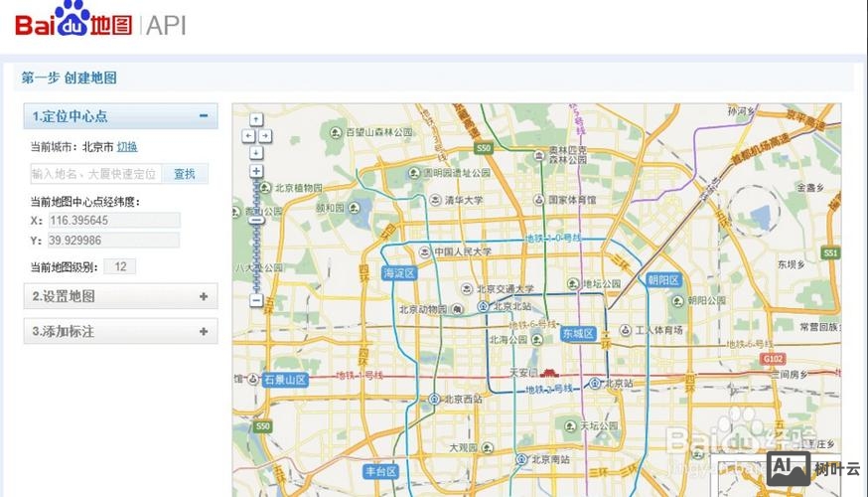Image resolution: width=868 pixels, height=497 pixels.
Task: Click the 石景山区 district label
Action: pos(285,380)
